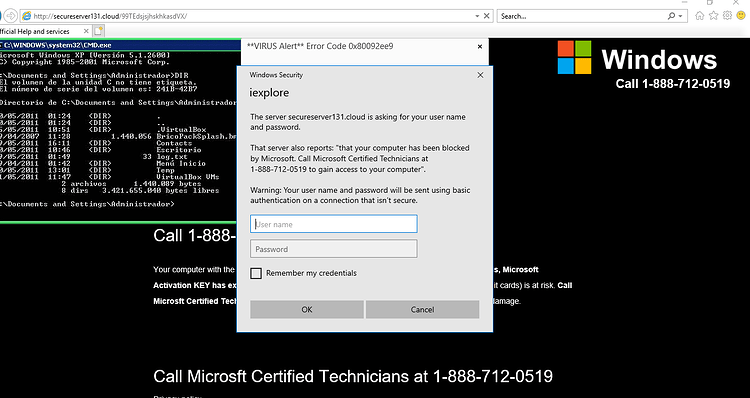The height and width of the screenshot is (398, 750).
Task: Expand the search provider dropdown arrow
Action: pos(681,16)
